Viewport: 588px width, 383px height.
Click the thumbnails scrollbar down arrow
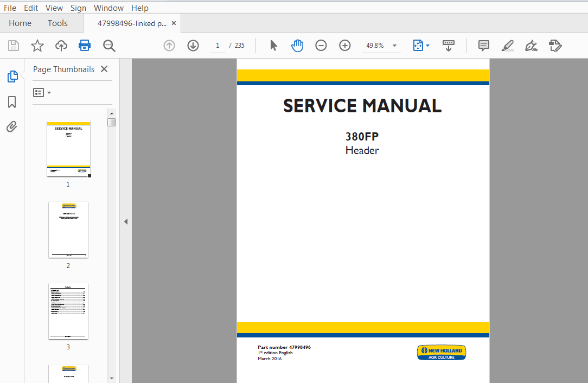(111, 379)
